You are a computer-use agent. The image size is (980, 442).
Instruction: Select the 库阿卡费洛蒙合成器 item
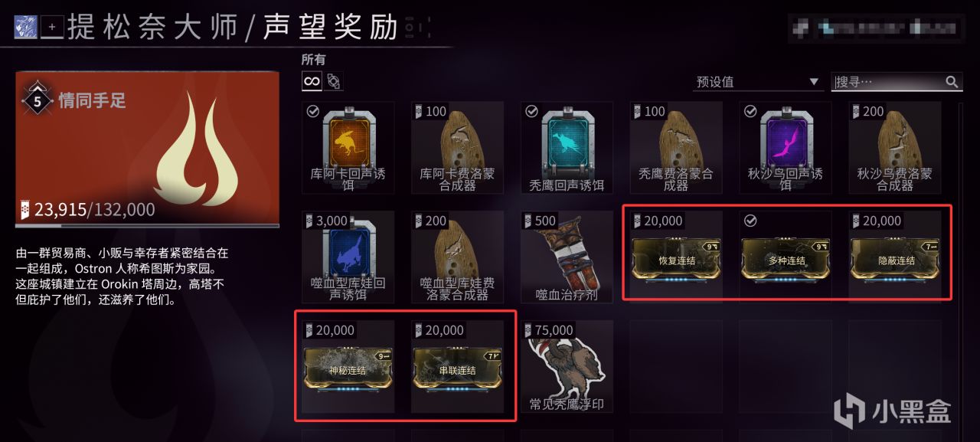click(458, 148)
